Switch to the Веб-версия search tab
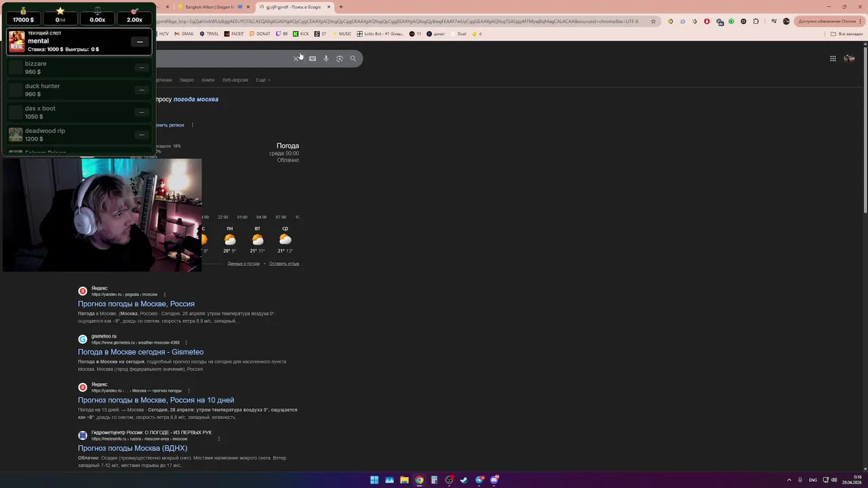The width and height of the screenshot is (868, 488). (235, 80)
